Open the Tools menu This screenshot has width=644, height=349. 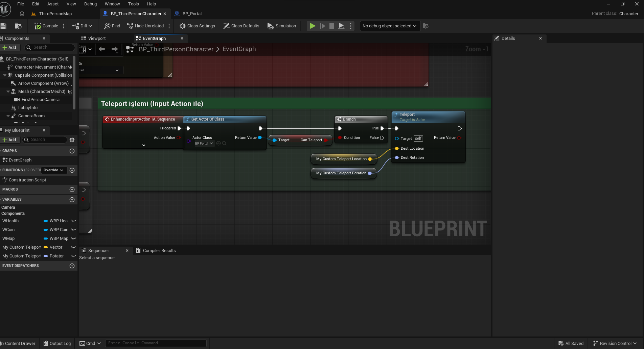point(134,4)
